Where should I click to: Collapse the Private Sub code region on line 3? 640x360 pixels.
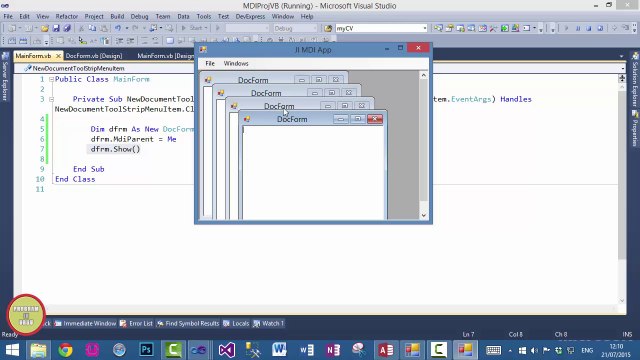51,99
